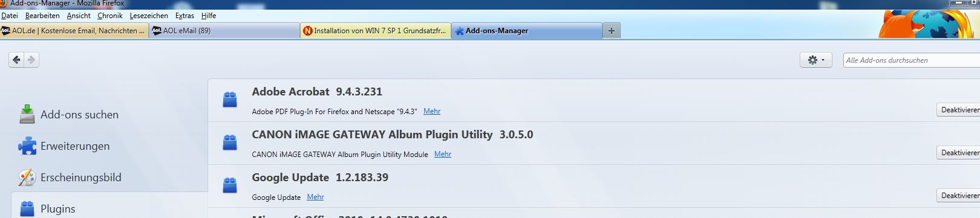Click the Alle Add-ons durchsuchen search field
Screen dimensions: 980x218
point(912,60)
